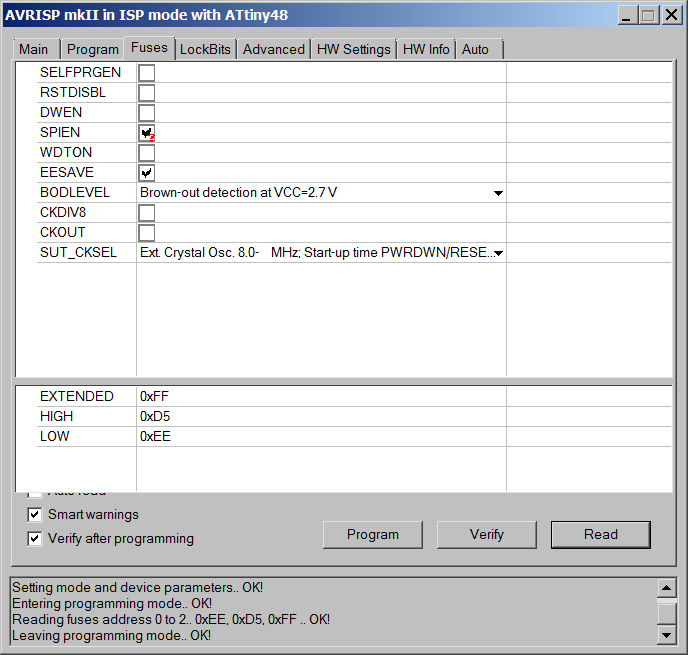
Task: Open the LockBits tab
Action: (205, 49)
